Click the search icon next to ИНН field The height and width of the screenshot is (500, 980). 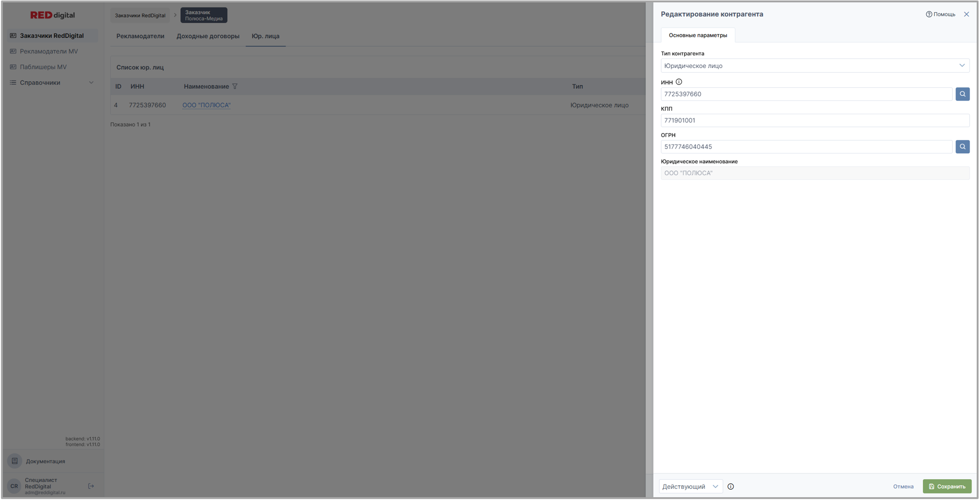pyautogui.click(x=962, y=94)
